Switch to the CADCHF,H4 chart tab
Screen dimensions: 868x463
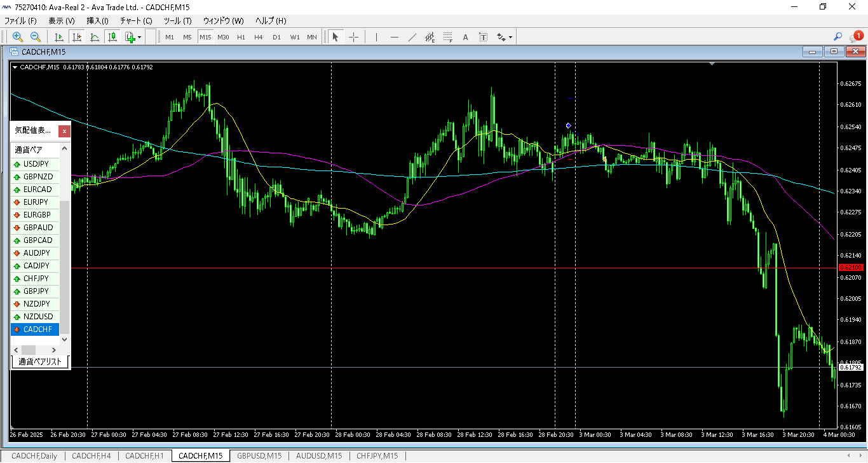coord(92,456)
